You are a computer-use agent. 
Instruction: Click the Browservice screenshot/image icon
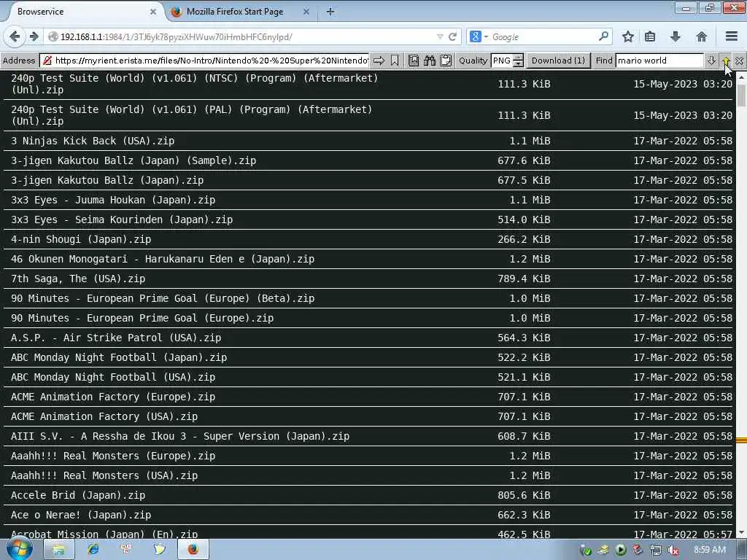414,61
